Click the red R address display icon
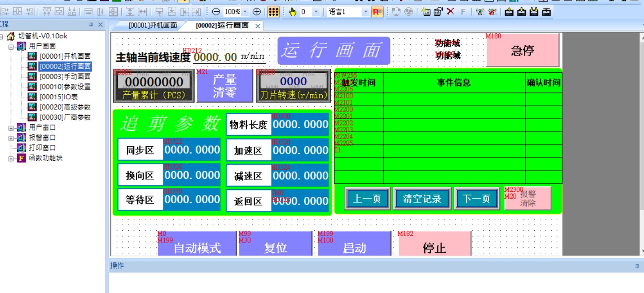Image resolution: width=644 pixels, height=293 pixels. 377,12
